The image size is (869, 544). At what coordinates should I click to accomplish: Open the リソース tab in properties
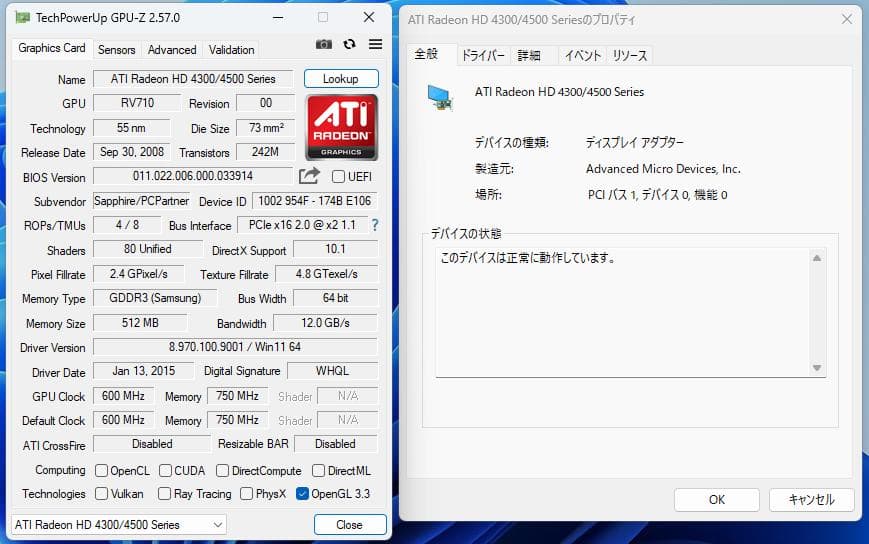630,55
